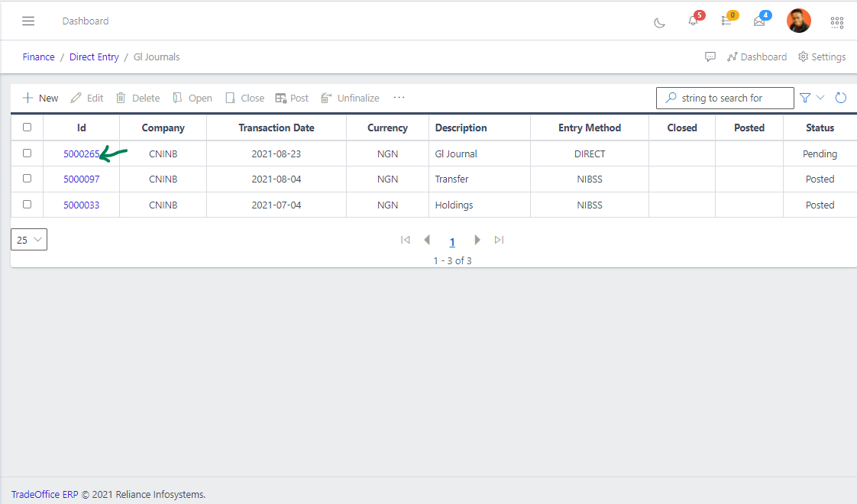
Task: Navigate to Direct Entry breadcrumb
Action: [x=94, y=57]
